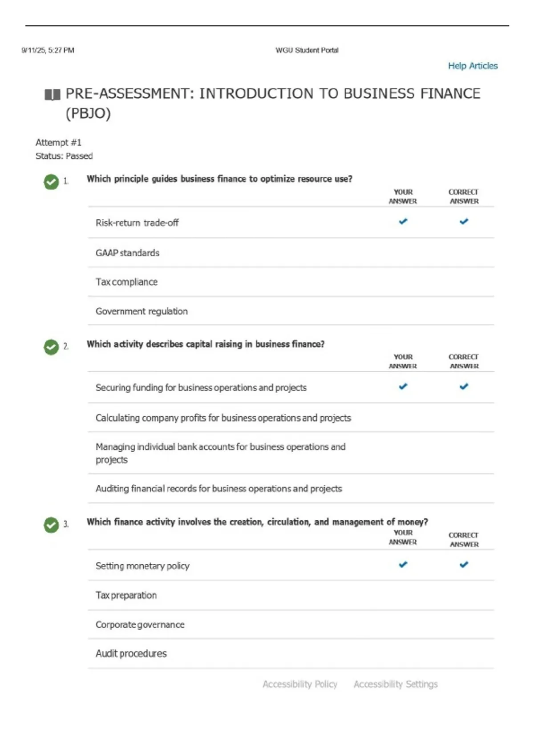Click Correct Answer checkmark for Risk-return trade-off
534x756 pixels.
pyautogui.click(x=464, y=221)
